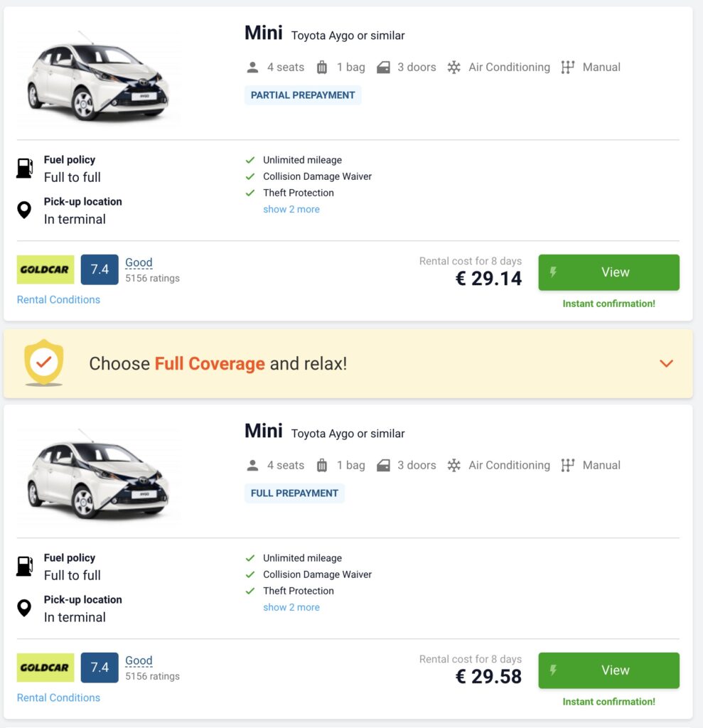The image size is (703, 728).
Task: Open Rental Conditions for the first offer
Action: click(x=58, y=299)
